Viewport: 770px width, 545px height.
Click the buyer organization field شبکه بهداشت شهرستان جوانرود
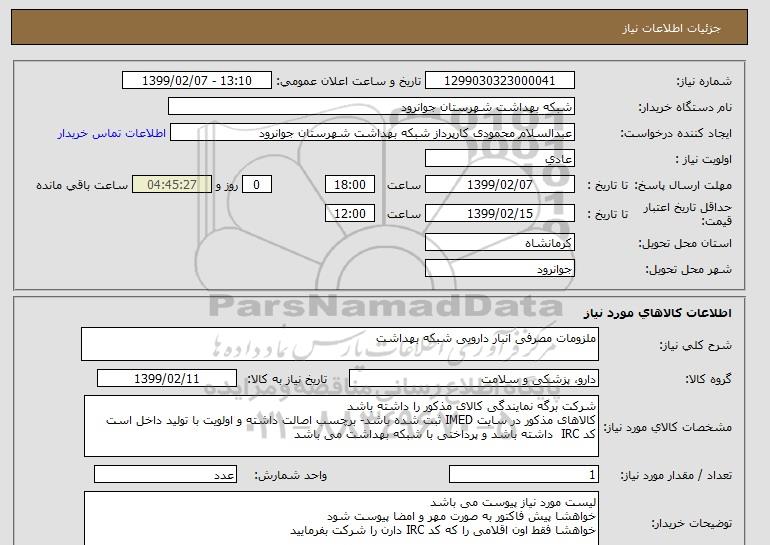(371, 107)
